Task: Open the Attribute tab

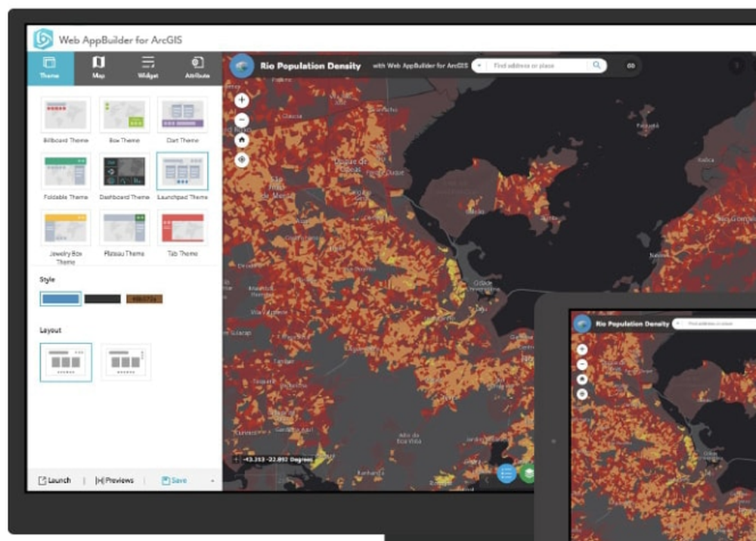Action: pos(197,69)
